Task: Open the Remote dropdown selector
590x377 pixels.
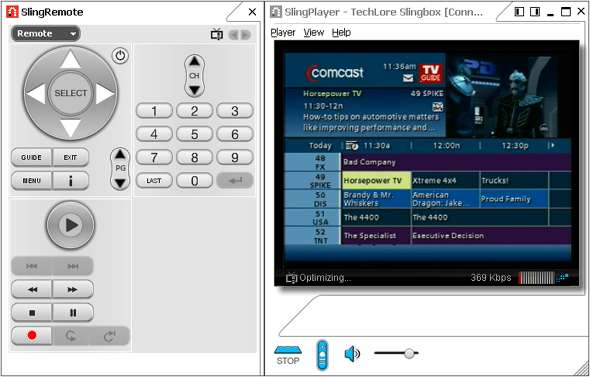Action: [x=46, y=33]
